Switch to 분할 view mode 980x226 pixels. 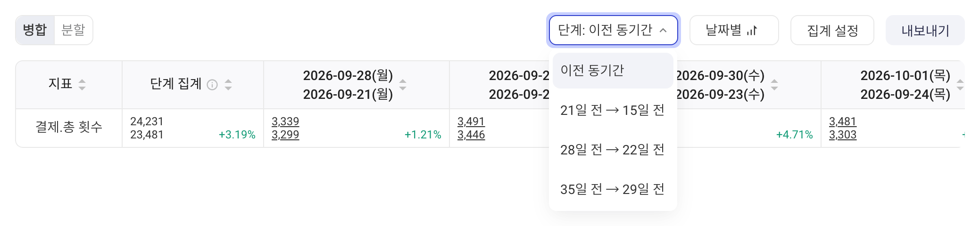[x=73, y=30]
